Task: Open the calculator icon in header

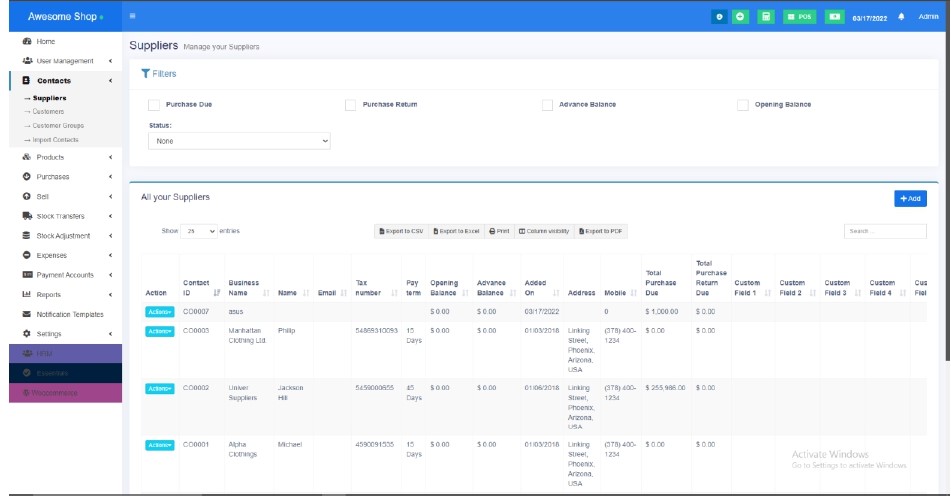Action: (766, 17)
